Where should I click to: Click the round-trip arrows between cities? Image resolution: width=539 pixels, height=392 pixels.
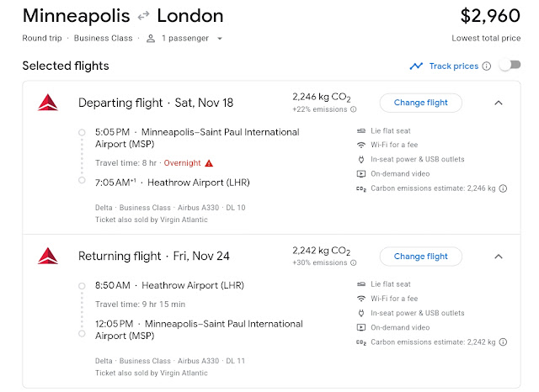tap(143, 16)
